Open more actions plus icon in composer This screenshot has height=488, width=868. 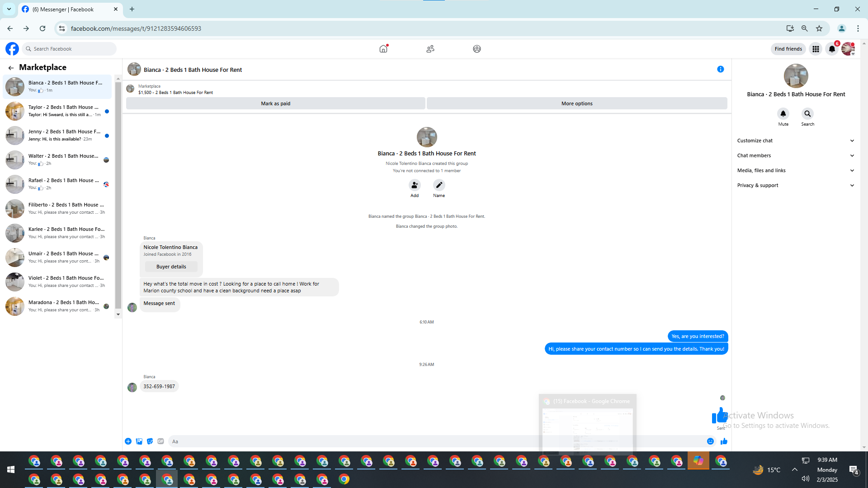[x=128, y=441]
